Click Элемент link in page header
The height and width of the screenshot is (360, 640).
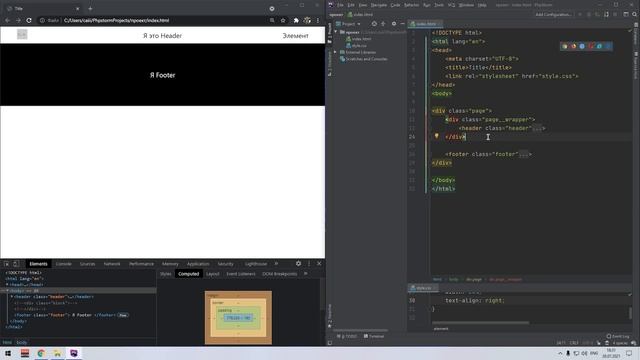[296, 36]
